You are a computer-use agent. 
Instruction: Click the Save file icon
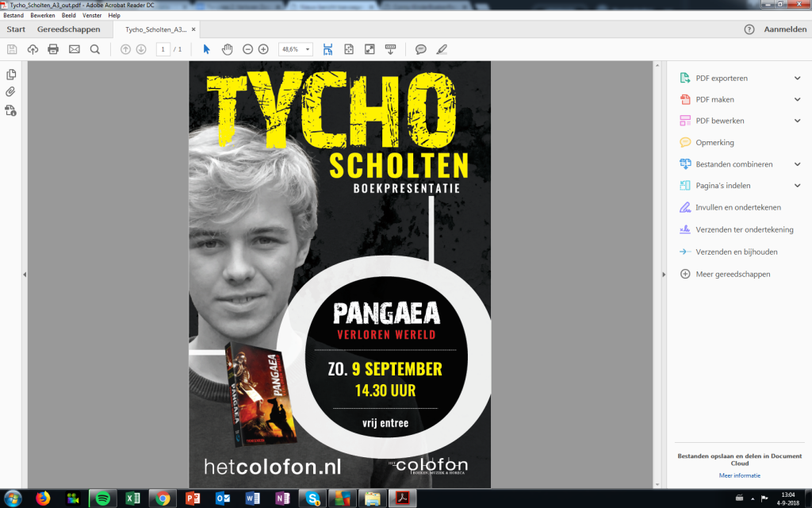[x=12, y=49]
